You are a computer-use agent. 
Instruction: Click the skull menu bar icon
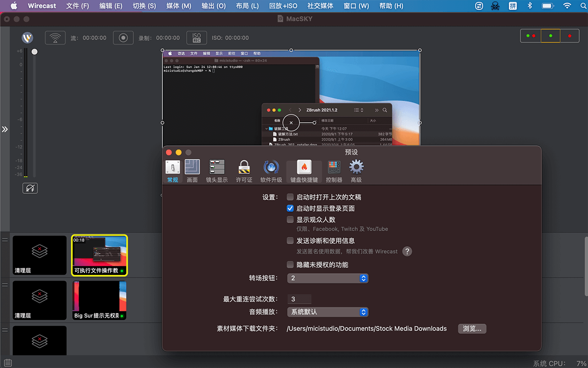(496, 6)
